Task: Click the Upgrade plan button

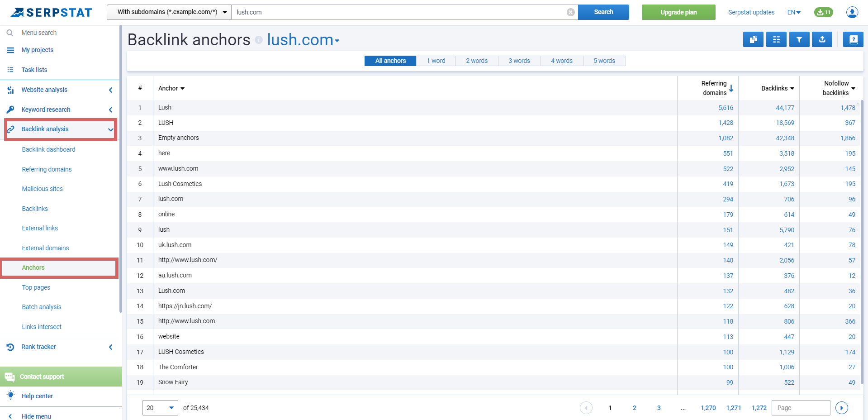Action: [x=678, y=12]
